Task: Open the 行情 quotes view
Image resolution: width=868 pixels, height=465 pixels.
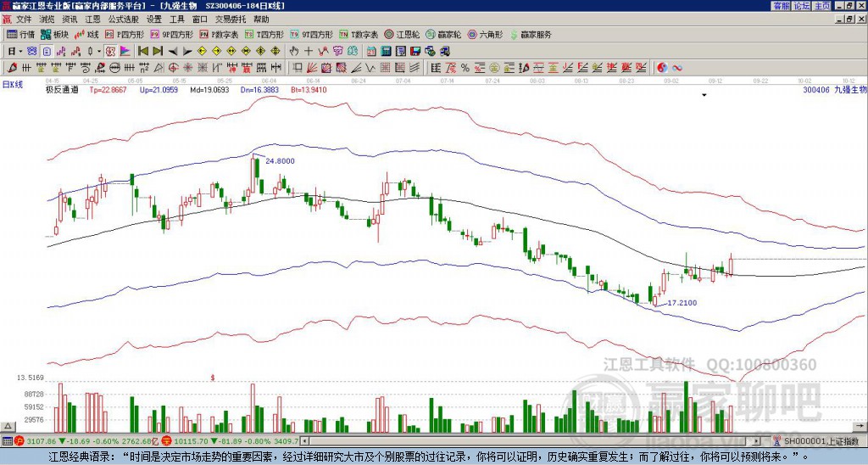Action: 20,34
